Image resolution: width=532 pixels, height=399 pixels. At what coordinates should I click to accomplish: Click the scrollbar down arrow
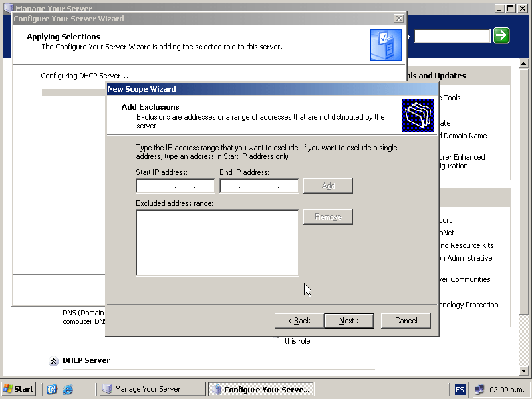pyautogui.click(x=524, y=370)
